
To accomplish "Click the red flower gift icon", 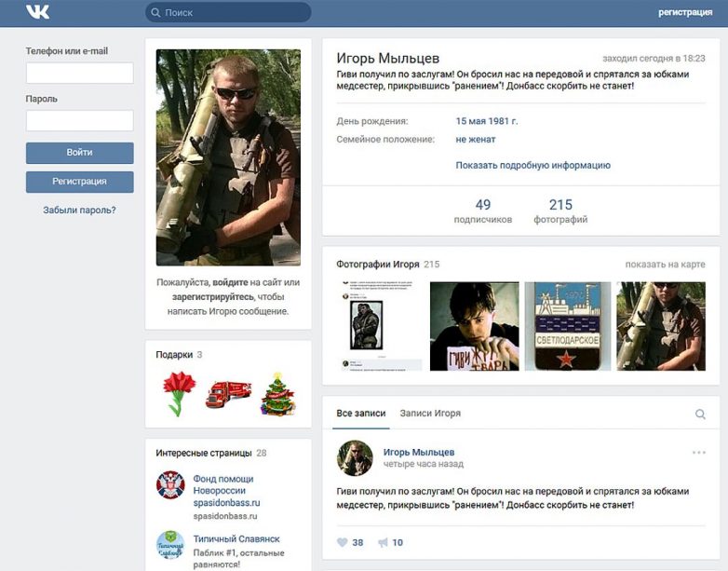I will click(179, 393).
